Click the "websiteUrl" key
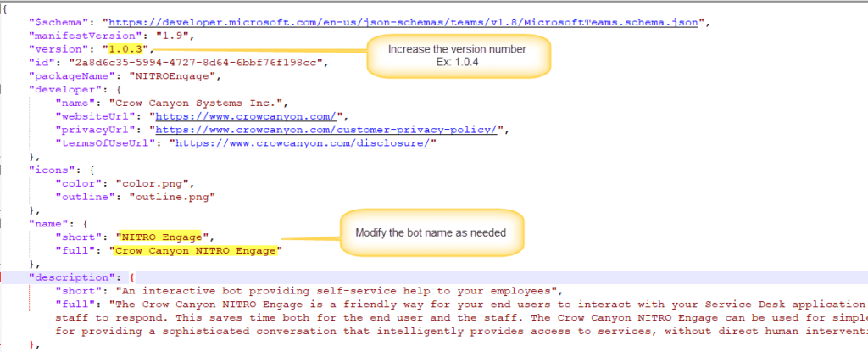 click(x=98, y=116)
